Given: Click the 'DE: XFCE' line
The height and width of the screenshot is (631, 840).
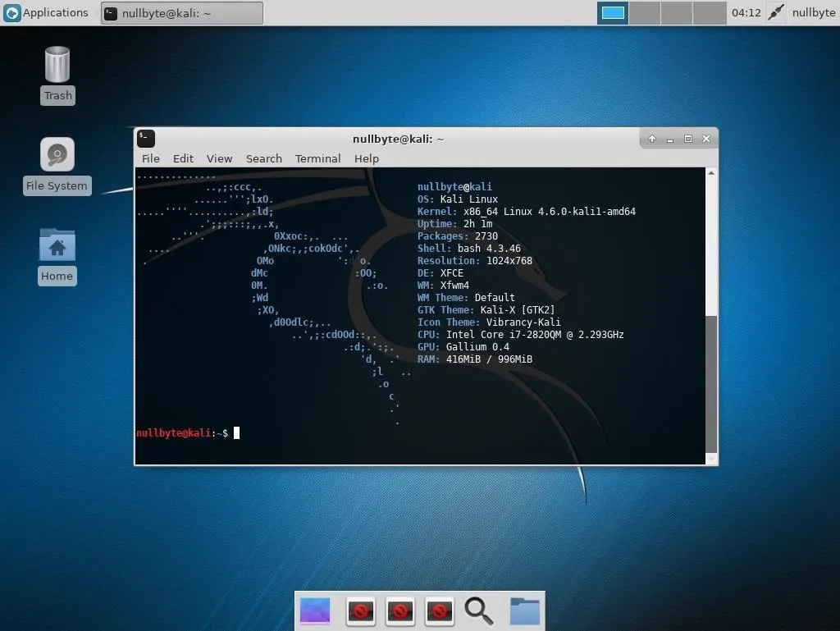Looking at the screenshot, I should click(441, 273).
